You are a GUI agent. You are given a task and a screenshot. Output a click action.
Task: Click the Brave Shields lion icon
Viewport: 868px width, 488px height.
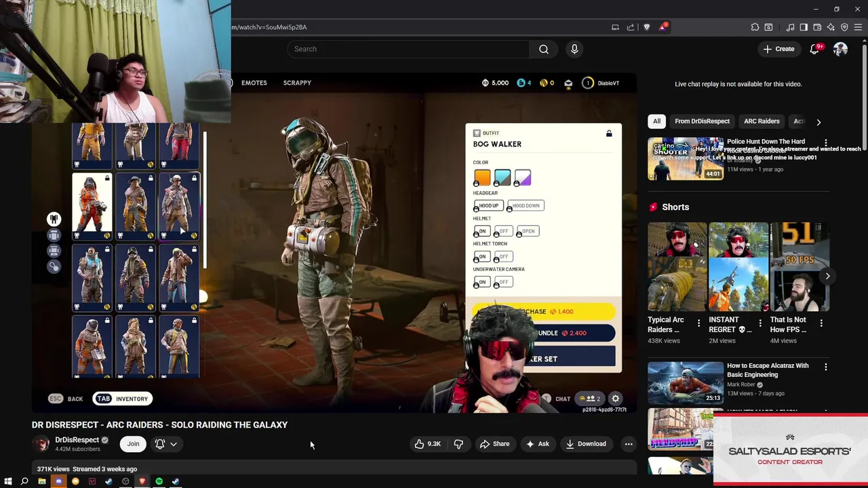[x=646, y=27]
